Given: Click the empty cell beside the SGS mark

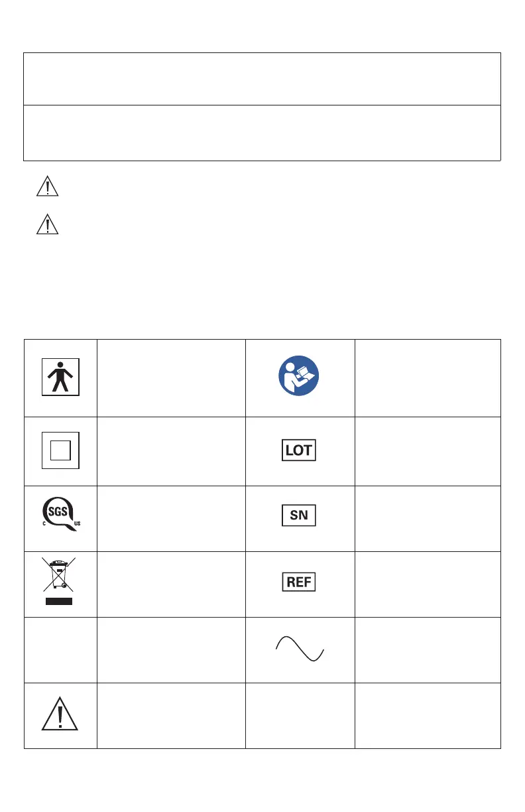Looking at the screenshot, I should (171, 518).
